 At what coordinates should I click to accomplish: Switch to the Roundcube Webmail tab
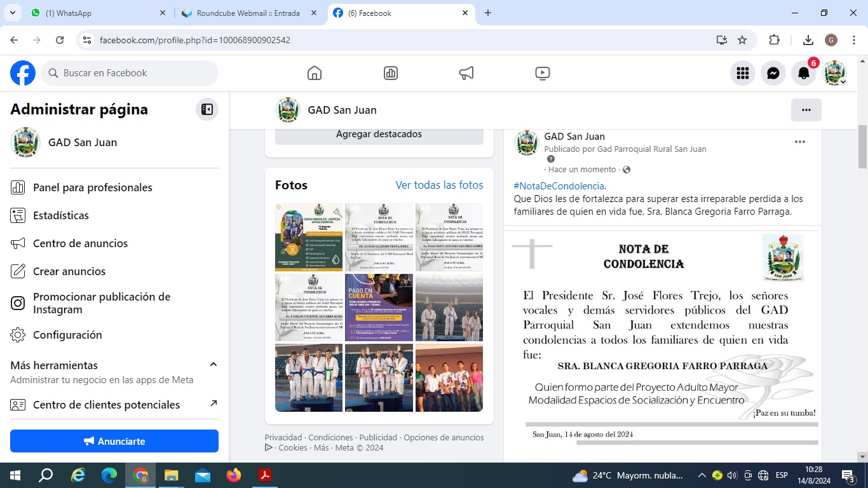point(248,13)
